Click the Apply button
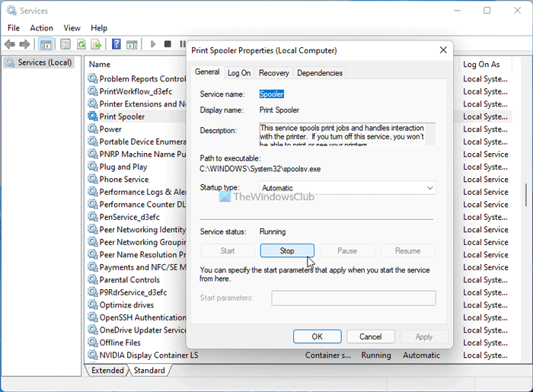 tap(424, 336)
